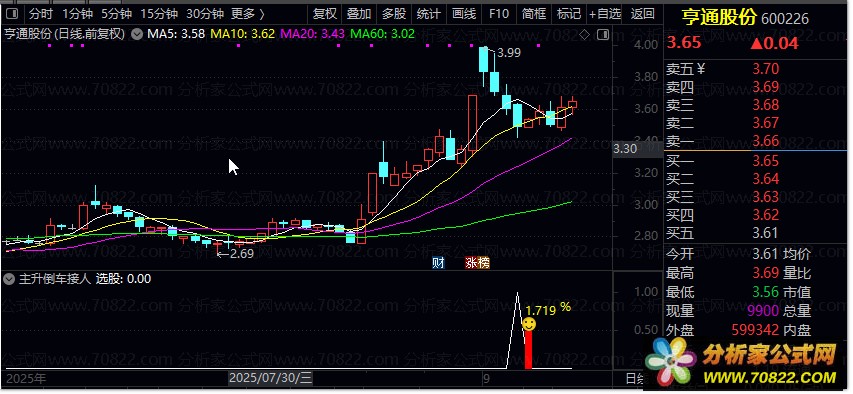This screenshot has width=853, height=394.
Task: Click the 财 finance marker icon
Action: pos(438,263)
